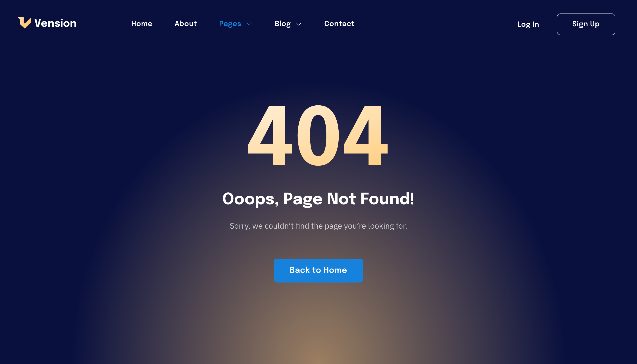The width and height of the screenshot is (637, 364).
Task: Click the last 4 of the 404
Action: (x=366, y=135)
